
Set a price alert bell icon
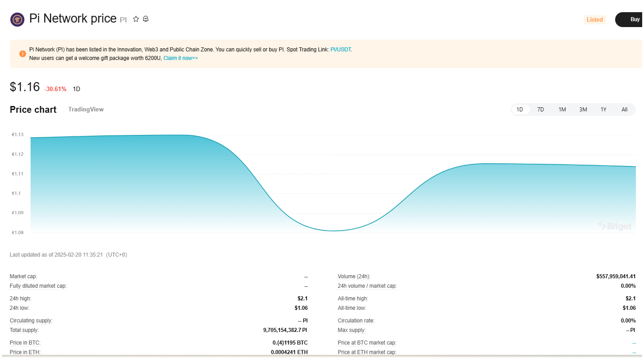point(146,19)
